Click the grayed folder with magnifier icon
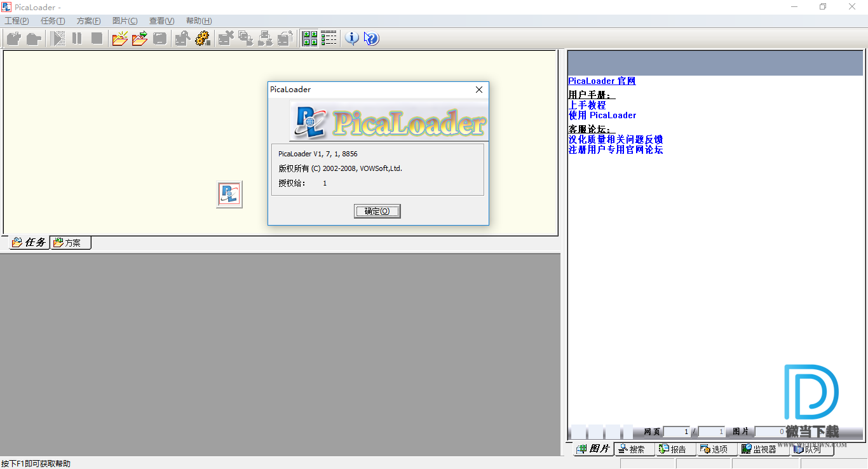The height and width of the screenshot is (469, 868). [183, 39]
